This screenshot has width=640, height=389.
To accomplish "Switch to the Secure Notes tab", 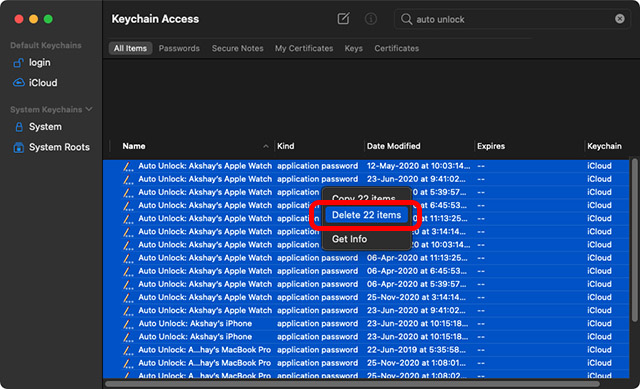I will 238,48.
